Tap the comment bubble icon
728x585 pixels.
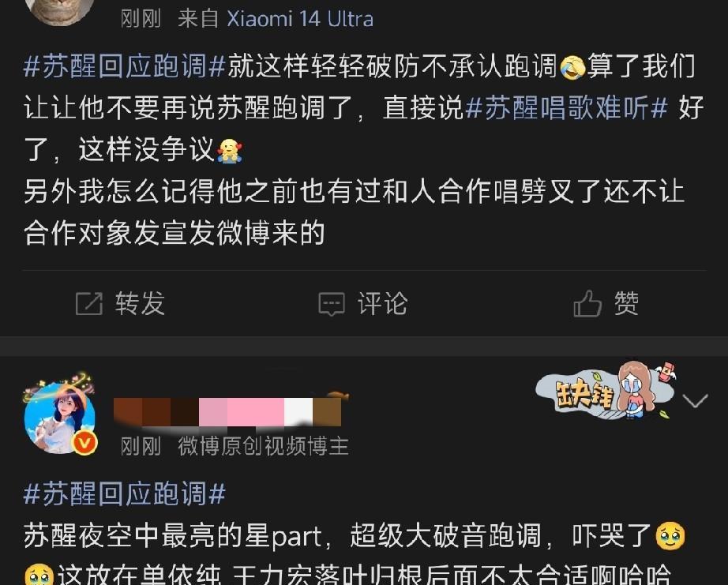(332, 304)
